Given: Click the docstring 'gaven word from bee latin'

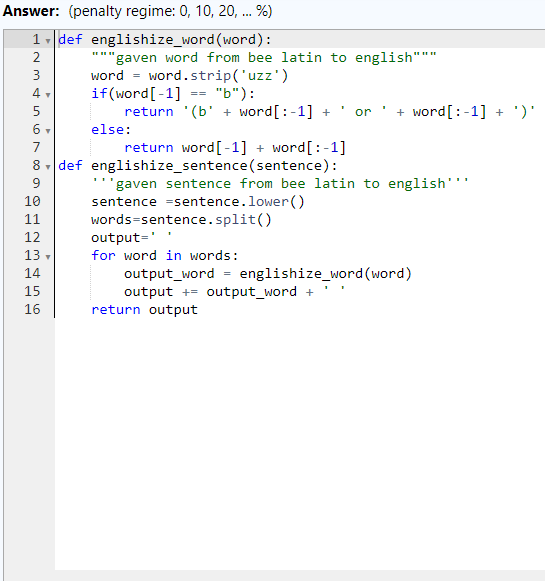Looking at the screenshot, I should click(x=264, y=57).
